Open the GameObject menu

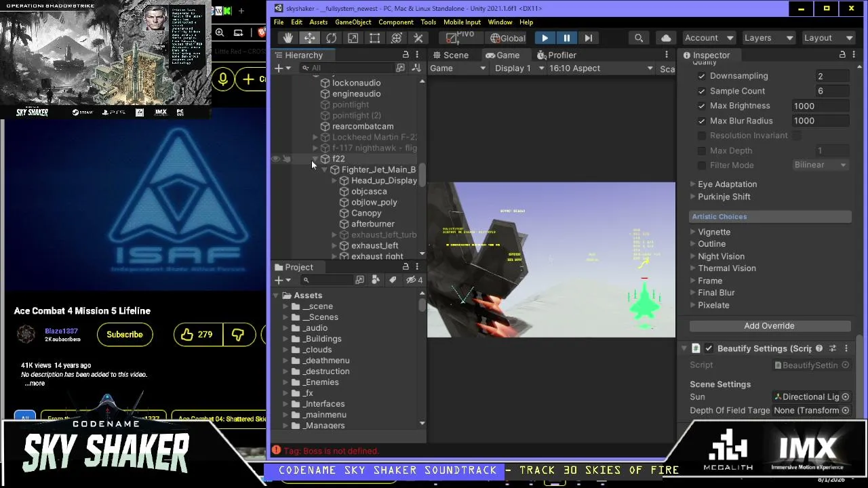pos(353,22)
